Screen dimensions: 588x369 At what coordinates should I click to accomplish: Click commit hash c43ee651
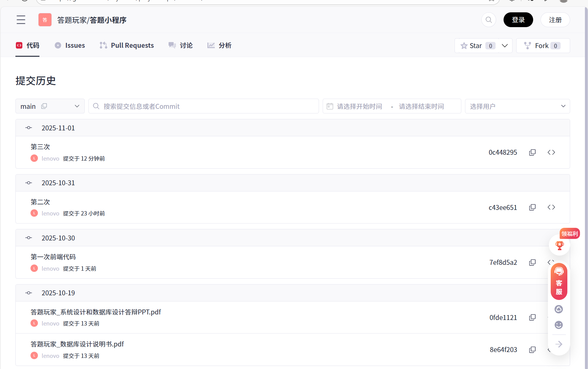coord(503,207)
